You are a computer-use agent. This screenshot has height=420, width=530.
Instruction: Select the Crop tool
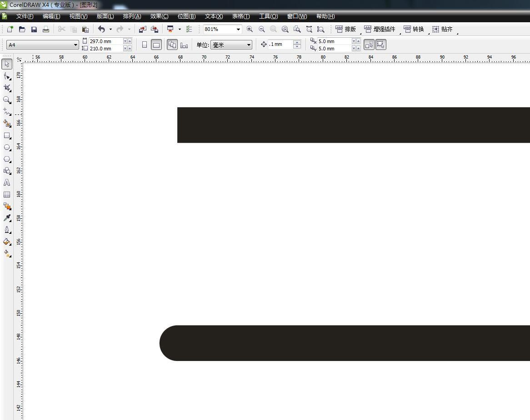click(x=7, y=88)
